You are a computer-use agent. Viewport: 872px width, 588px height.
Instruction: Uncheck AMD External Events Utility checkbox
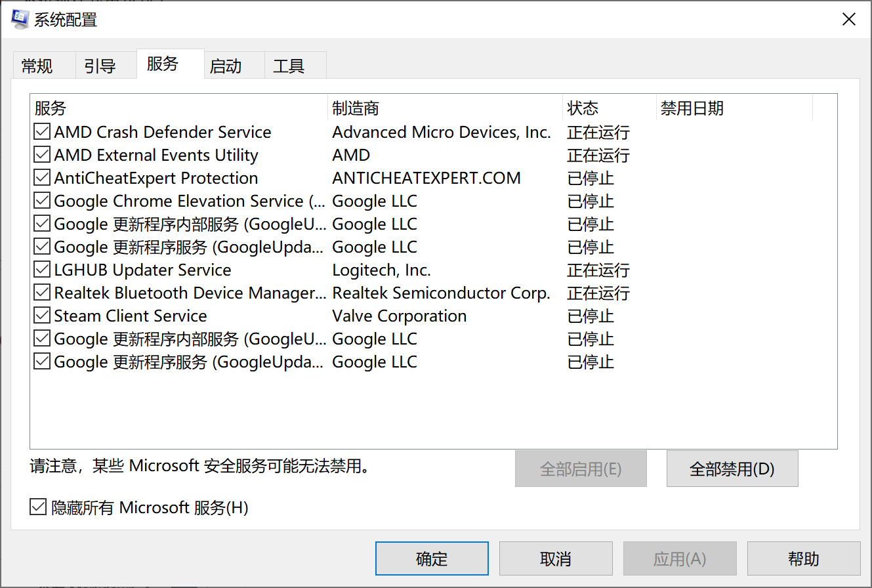tap(42, 155)
